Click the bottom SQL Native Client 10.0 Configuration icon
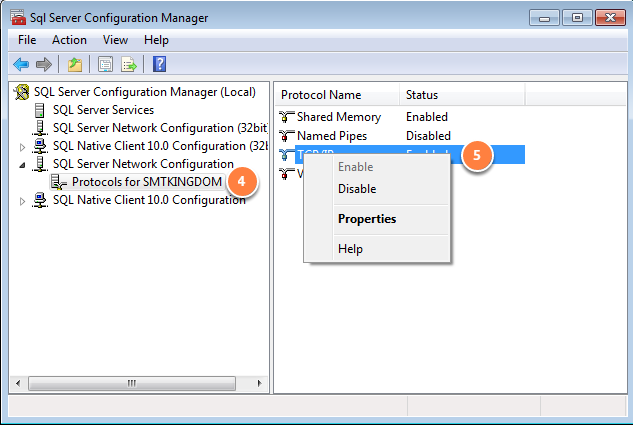Image resolution: width=633 pixels, height=425 pixels. click(x=40, y=200)
